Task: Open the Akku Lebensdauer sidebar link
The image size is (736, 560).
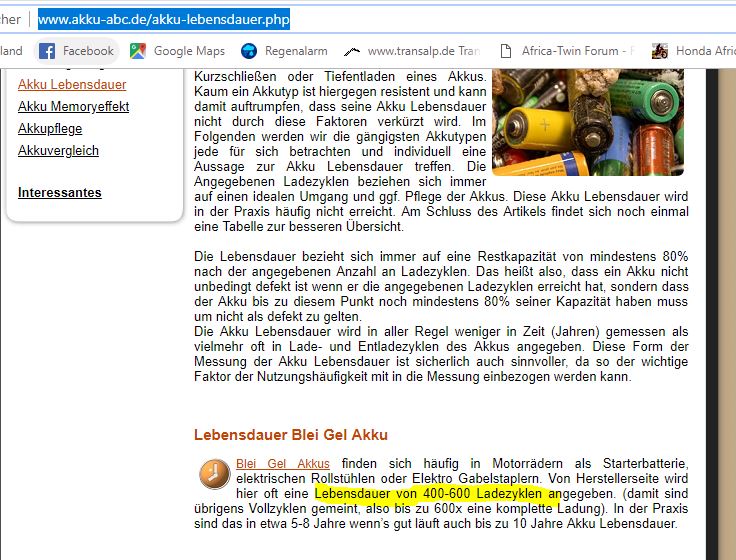Action: [x=72, y=85]
